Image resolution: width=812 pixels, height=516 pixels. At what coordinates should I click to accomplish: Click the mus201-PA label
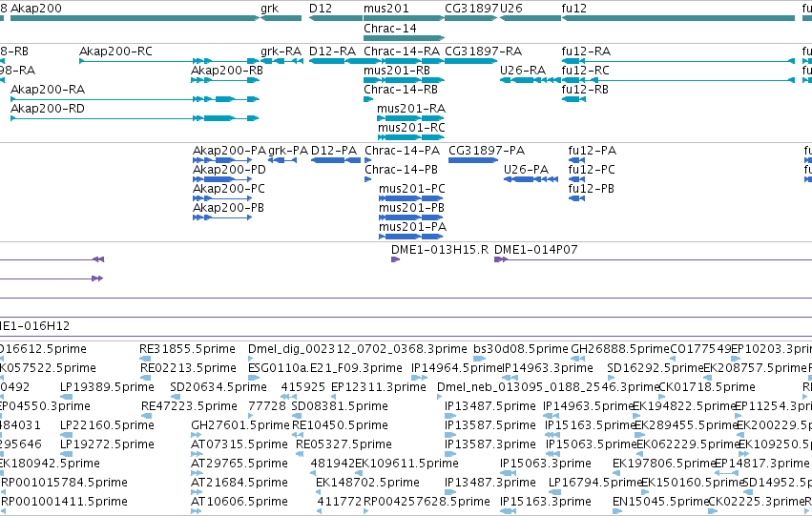point(412,227)
